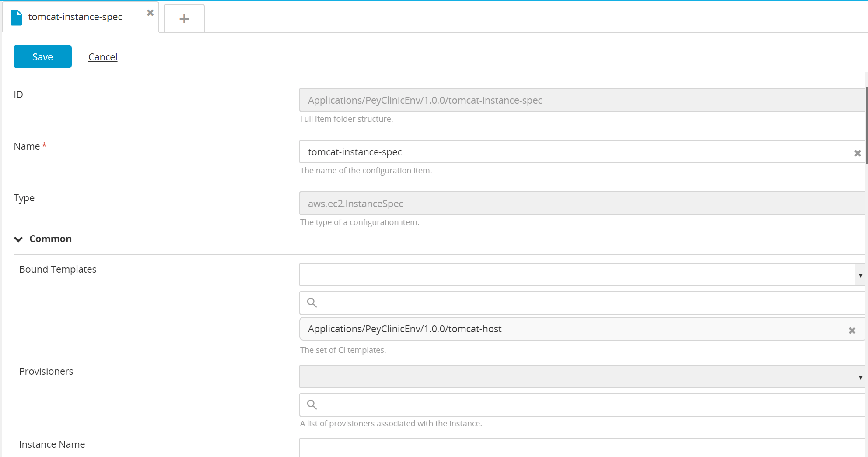
Task: Click the tomcat-instance-spec file icon
Action: (x=17, y=18)
